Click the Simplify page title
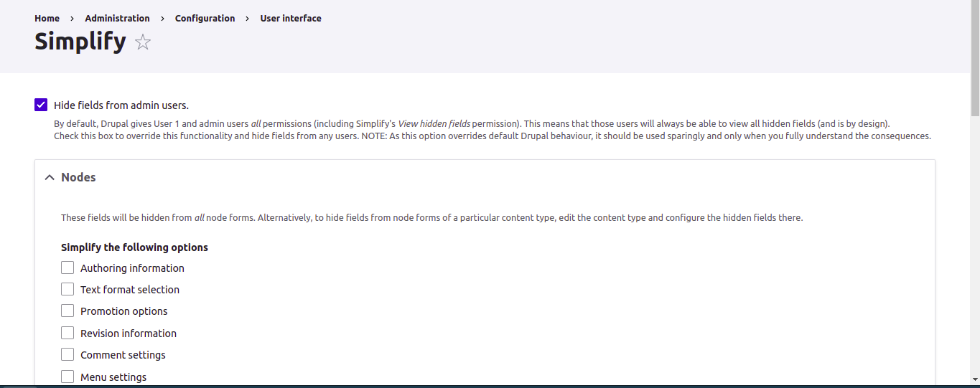This screenshot has width=980, height=388. 80,42
